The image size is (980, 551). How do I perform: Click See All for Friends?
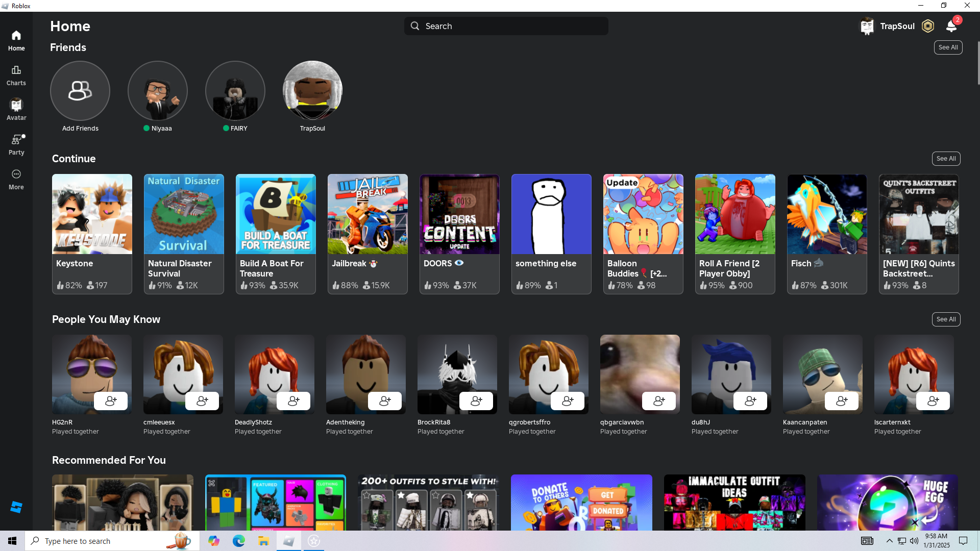pyautogui.click(x=948, y=47)
